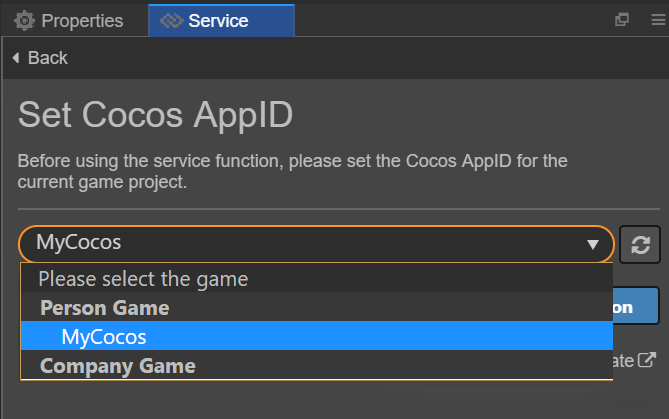Click the partially hidden link ending in "ate"
This screenshot has width=669, height=419.
point(624,360)
